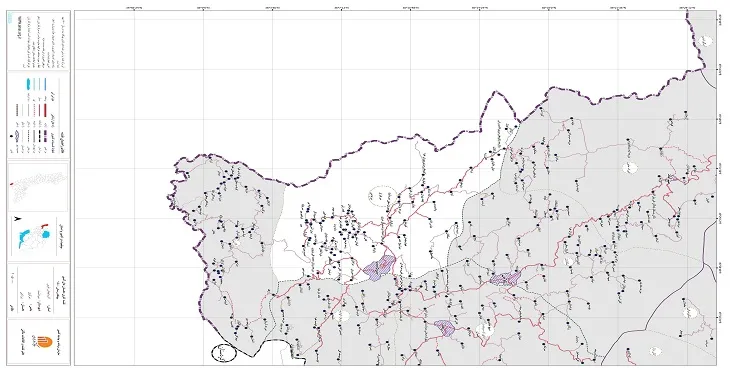Screen dimensions: 730x370
Task: Click the cyan lake symbol in the legend
Action: pyautogui.click(x=29, y=84)
